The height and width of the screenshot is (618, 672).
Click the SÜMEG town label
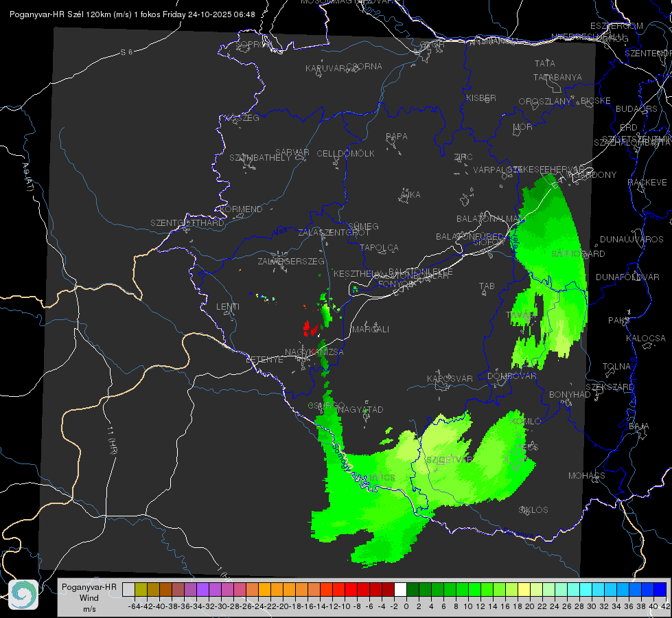coord(363,226)
